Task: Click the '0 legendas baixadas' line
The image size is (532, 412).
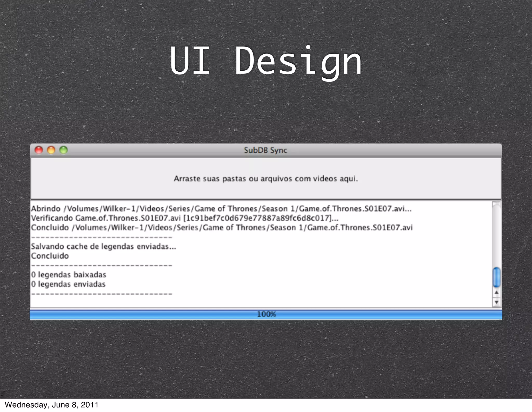Action: pos(69,275)
